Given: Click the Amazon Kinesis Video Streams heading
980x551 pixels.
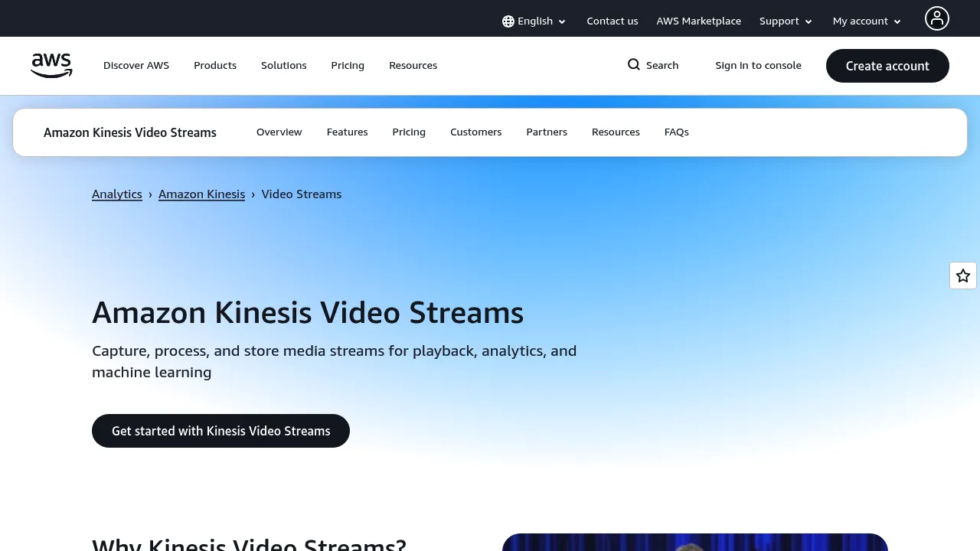Looking at the screenshot, I should [x=308, y=313].
